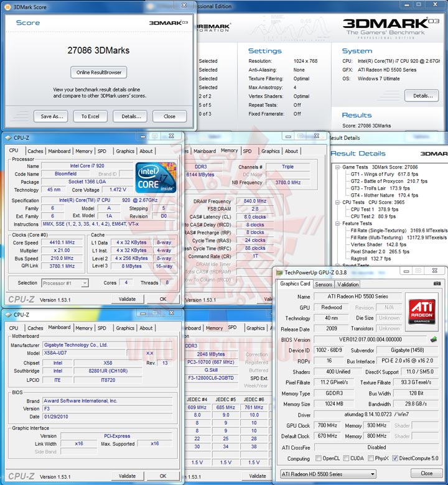The image size is (448, 485).
Task: Click OK in the CPU-Z processor window
Action: (x=163, y=299)
